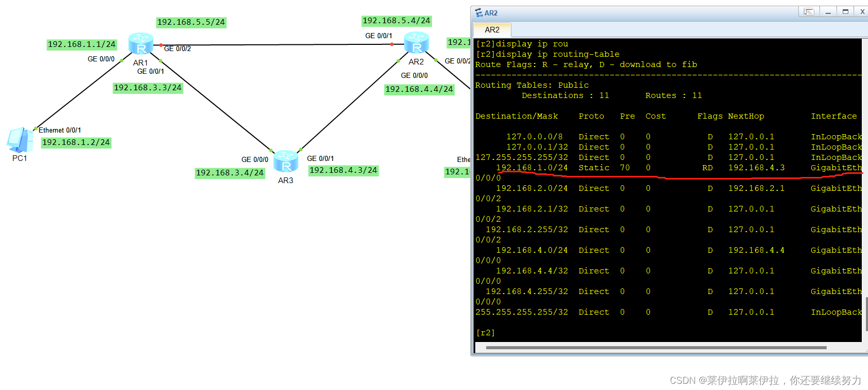Click the restore-down multi-window icon of AR2
The height and width of the screenshot is (390, 868).
coord(809,12)
